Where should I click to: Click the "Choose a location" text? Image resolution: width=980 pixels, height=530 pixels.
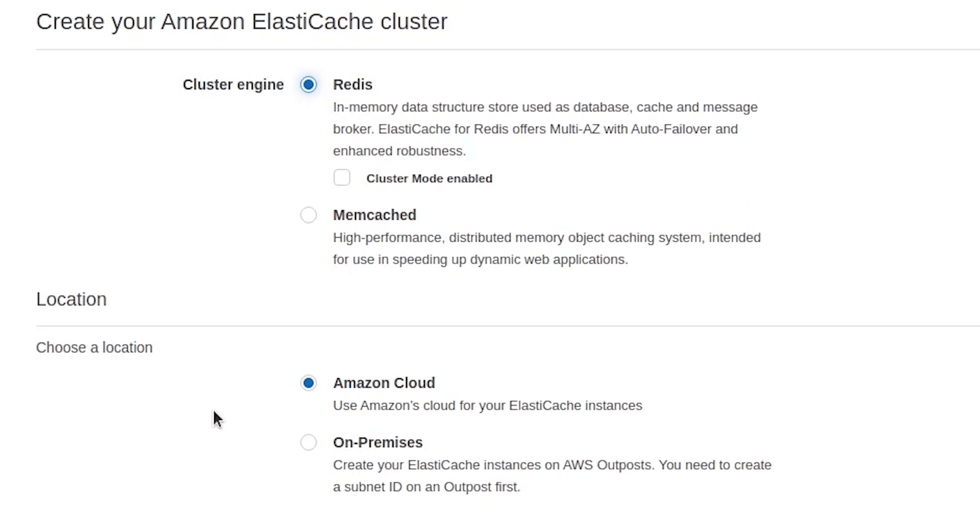pyautogui.click(x=94, y=347)
